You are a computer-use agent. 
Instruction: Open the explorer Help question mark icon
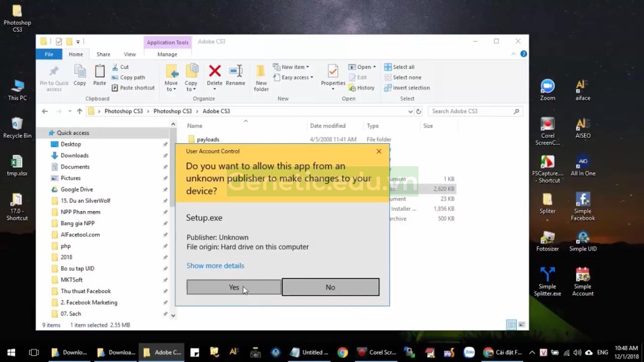523,54
